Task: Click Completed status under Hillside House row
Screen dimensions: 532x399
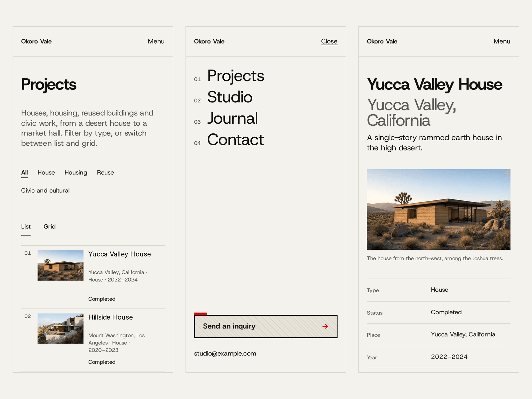Action: point(102,362)
